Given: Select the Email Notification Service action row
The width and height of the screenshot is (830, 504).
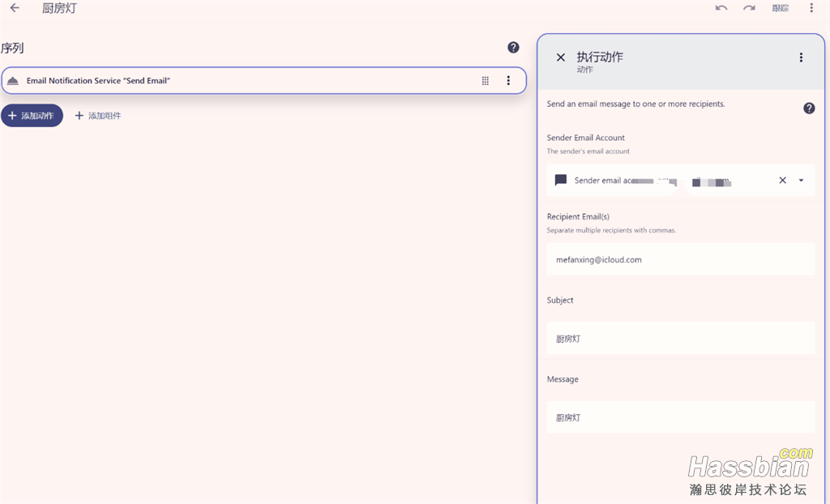Looking at the screenshot, I should coord(243,80).
